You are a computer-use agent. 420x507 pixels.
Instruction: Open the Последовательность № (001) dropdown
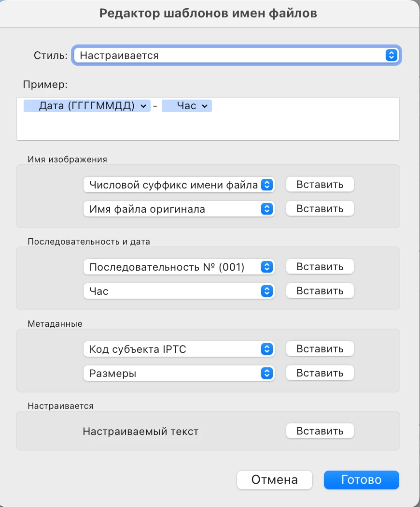pos(179,267)
